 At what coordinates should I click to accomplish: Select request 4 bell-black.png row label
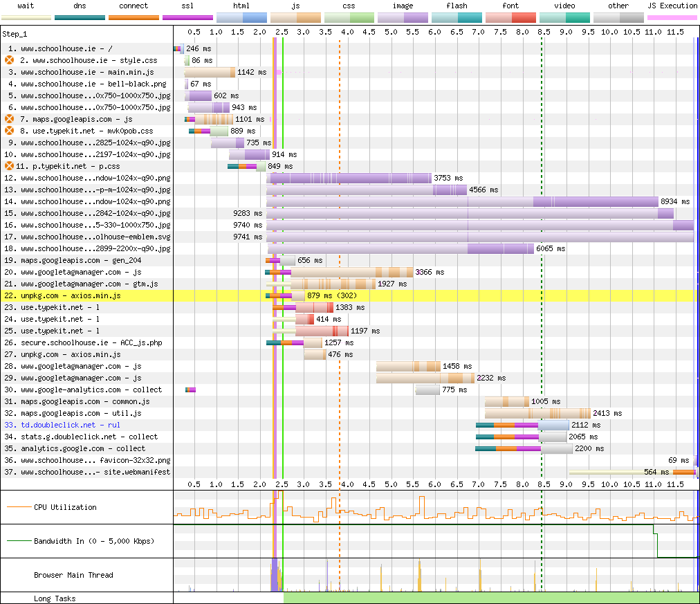[x=87, y=84]
